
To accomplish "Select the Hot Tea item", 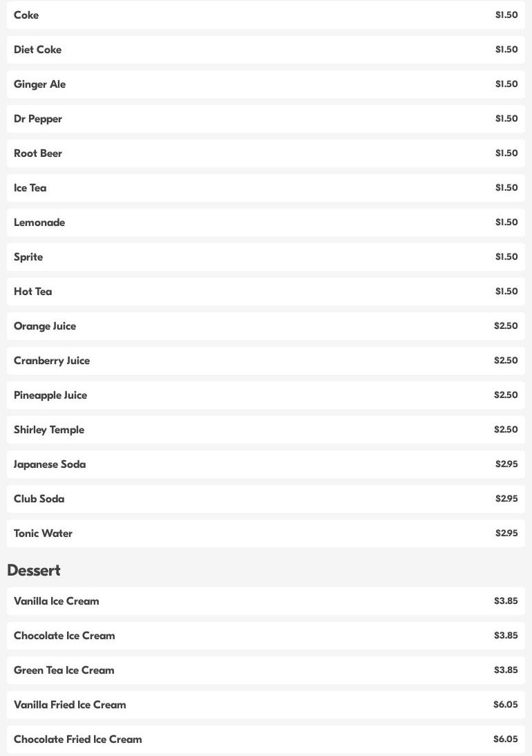I will click(32, 292).
